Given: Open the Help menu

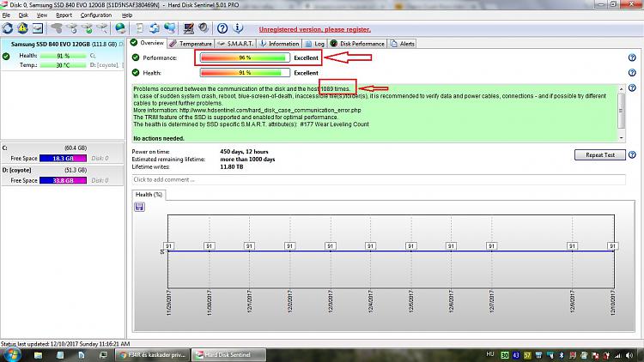Looking at the screenshot, I should [x=127, y=15].
